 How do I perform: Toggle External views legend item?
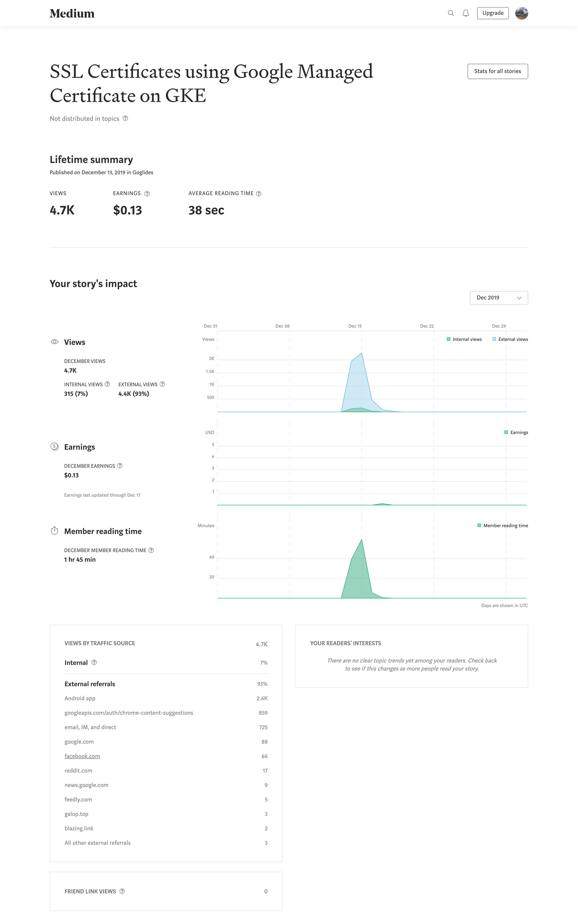tap(510, 339)
